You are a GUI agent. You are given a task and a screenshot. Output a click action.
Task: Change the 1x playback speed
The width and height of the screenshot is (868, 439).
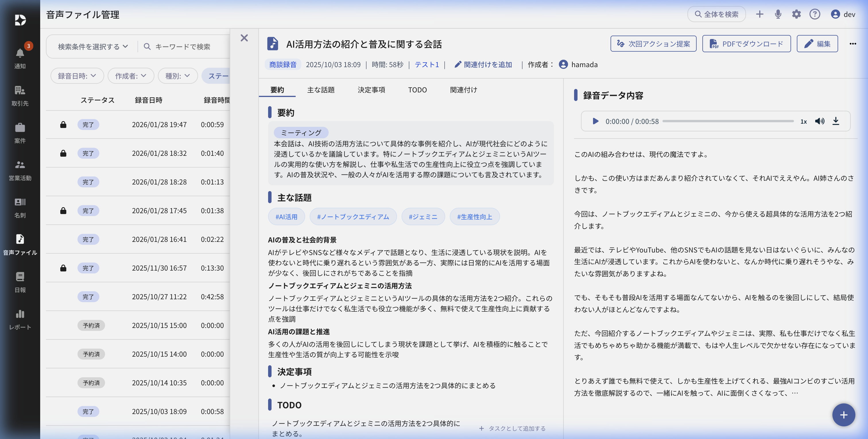click(804, 122)
